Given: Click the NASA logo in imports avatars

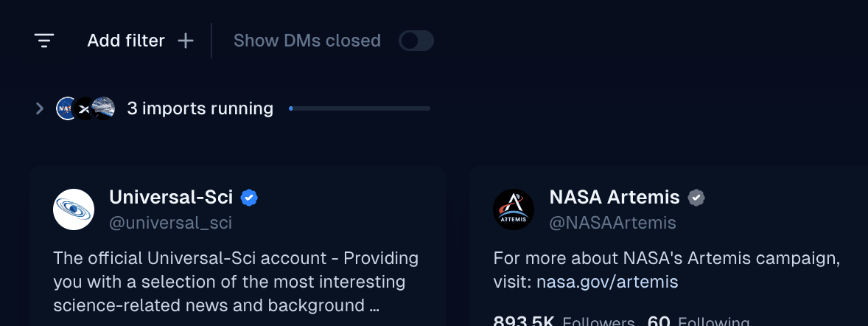Looking at the screenshot, I should click(x=66, y=109).
